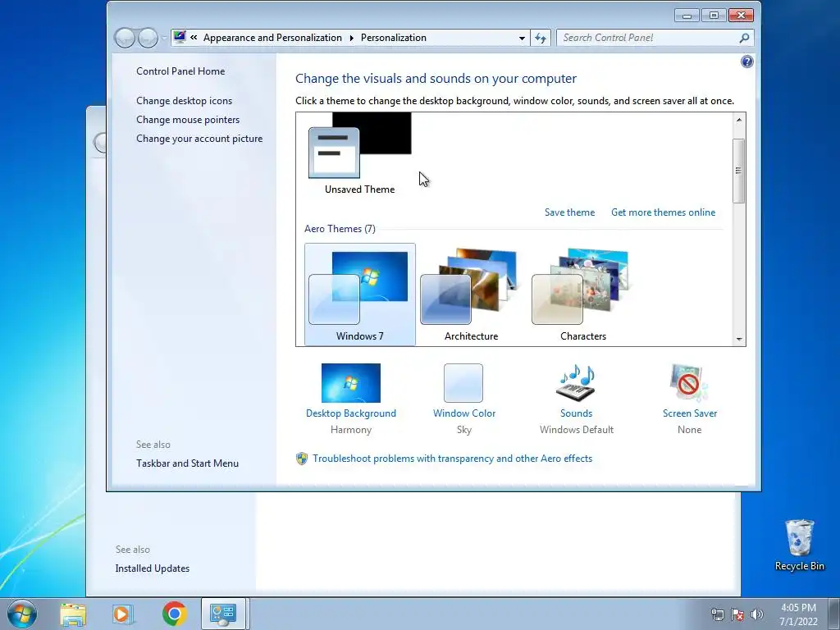Click the theme list scrollbar thumb

point(739,171)
